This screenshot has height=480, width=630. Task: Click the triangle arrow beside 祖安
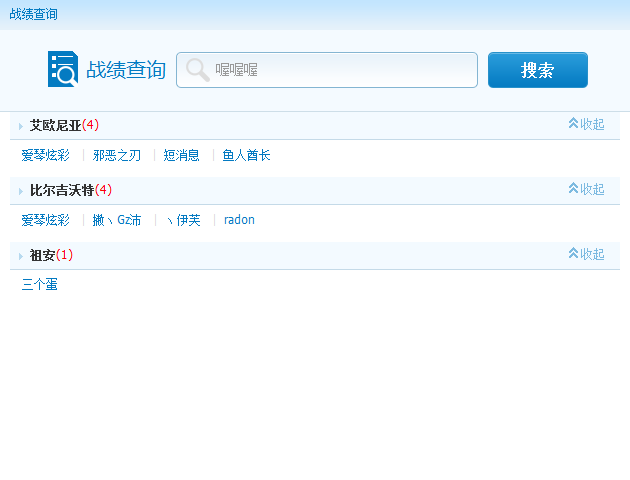pos(21,256)
